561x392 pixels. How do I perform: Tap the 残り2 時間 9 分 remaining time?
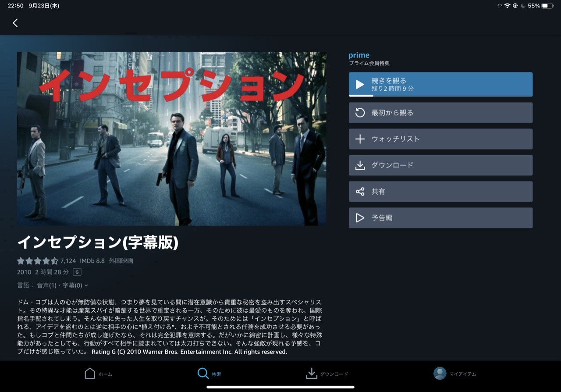(392, 89)
